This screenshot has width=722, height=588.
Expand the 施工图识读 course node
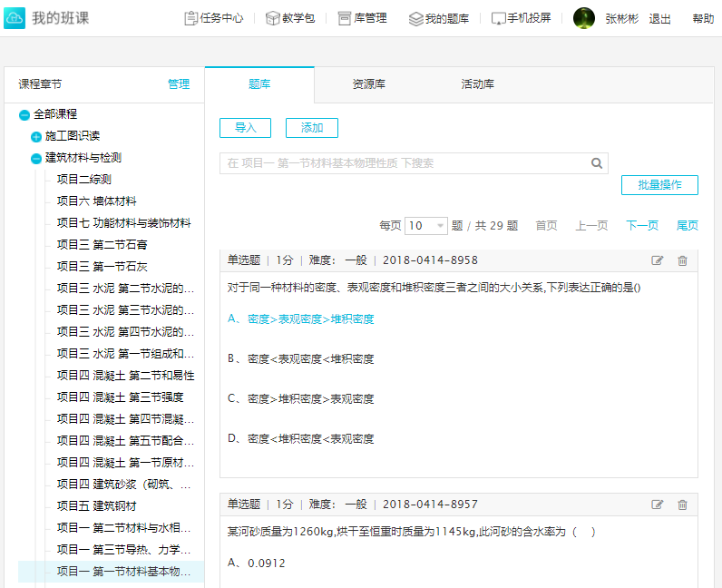tap(36, 136)
